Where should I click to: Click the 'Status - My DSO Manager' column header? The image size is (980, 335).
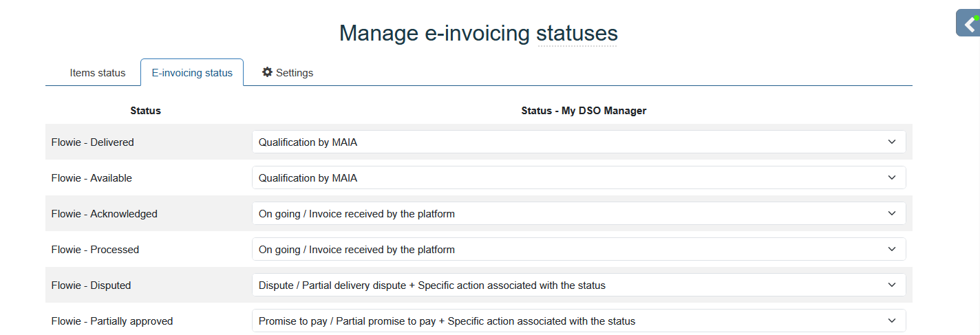click(x=584, y=111)
